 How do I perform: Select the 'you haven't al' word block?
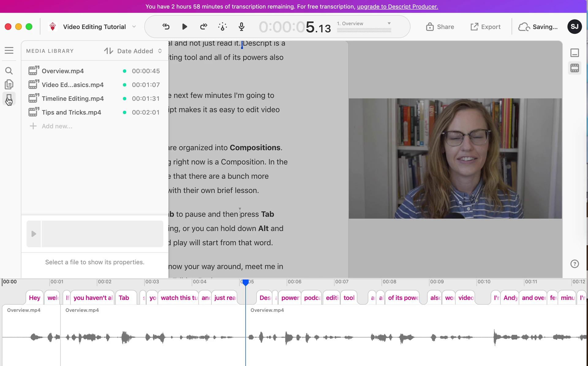tap(92, 298)
